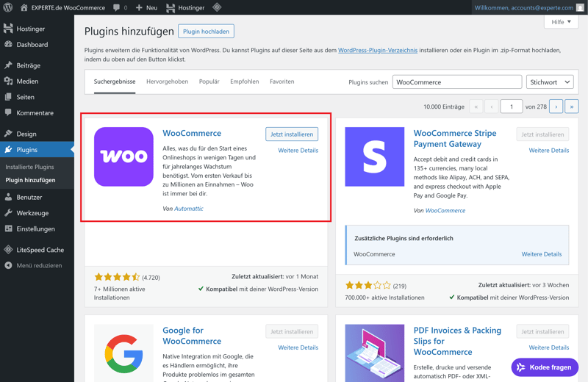Open the Werkzeuge wrench icon
This screenshot has width=588, height=382.
9,213
